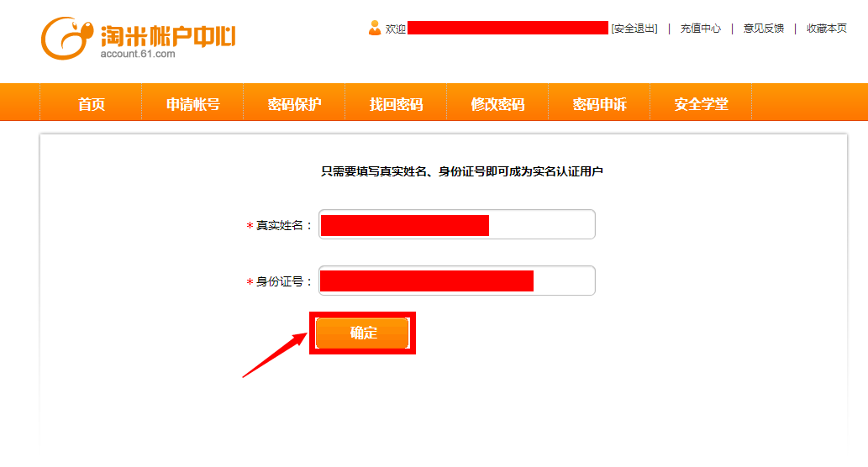Open 密码保护 navigation item
Image resolution: width=868 pixels, height=467 pixels.
(294, 103)
